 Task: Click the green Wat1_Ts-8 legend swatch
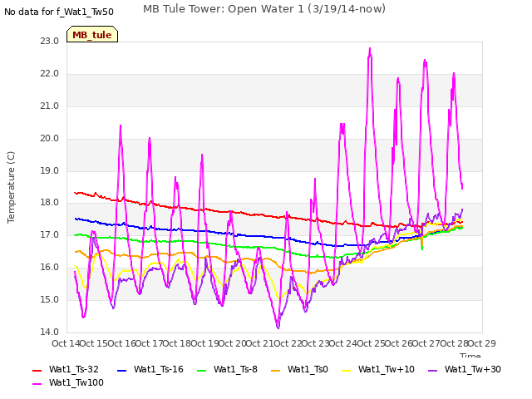pos(201,371)
